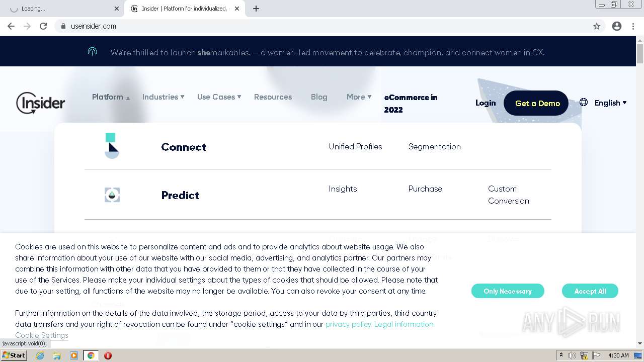
Task: Select Unified Profiles under Connect
Action: coord(355,146)
